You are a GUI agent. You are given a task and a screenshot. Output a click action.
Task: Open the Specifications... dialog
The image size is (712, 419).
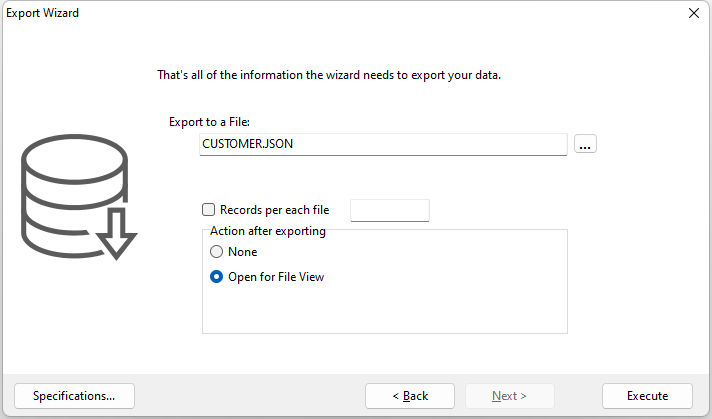(74, 396)
